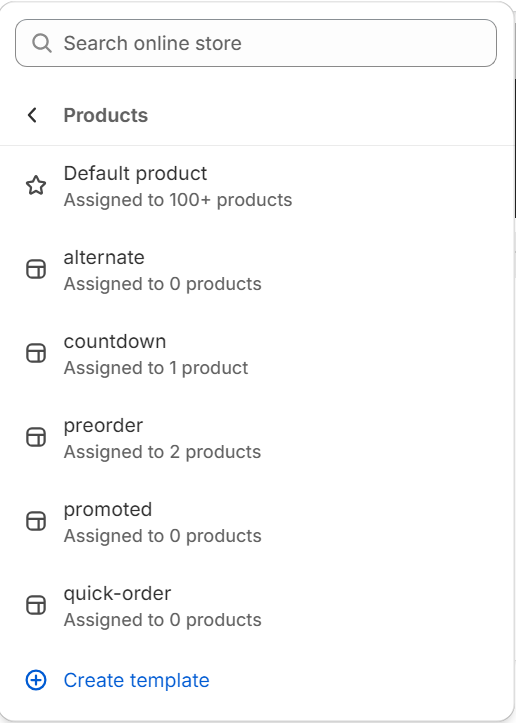Open the countdown template

point(256,354)
